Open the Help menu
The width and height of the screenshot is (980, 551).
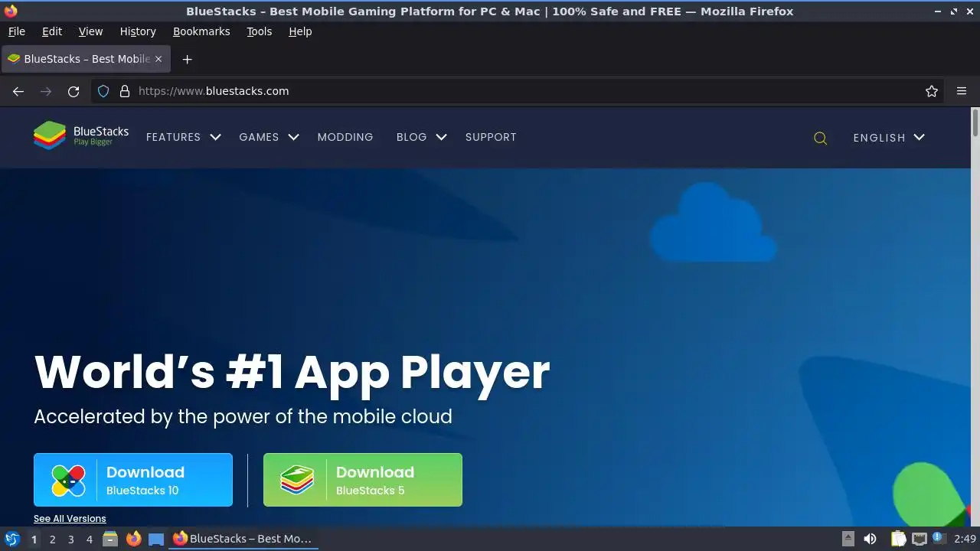[300, 31]
